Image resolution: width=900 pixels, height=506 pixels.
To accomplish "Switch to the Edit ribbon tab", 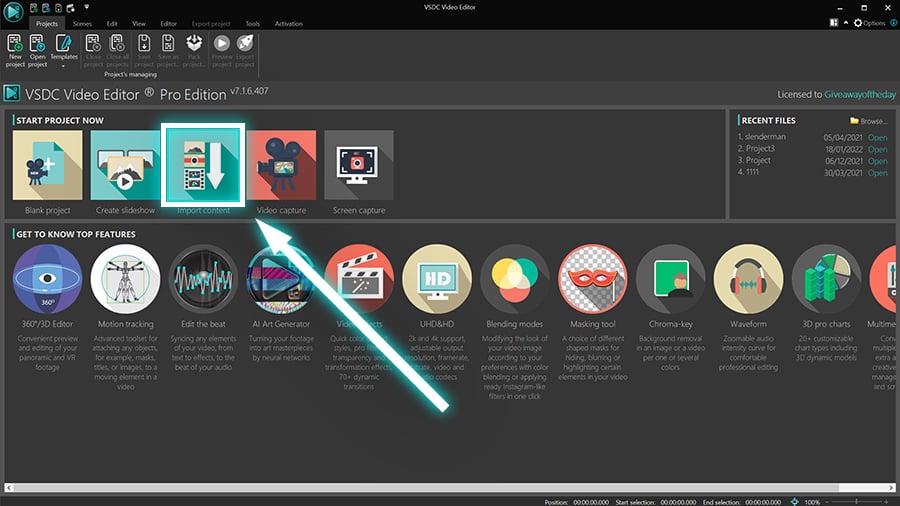I will (112, 24).
